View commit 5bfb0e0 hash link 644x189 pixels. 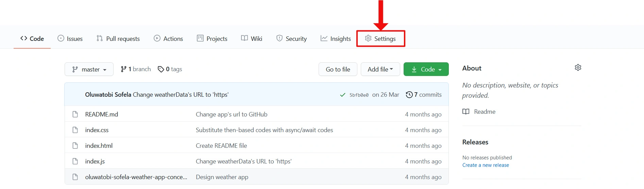[359, 95]
